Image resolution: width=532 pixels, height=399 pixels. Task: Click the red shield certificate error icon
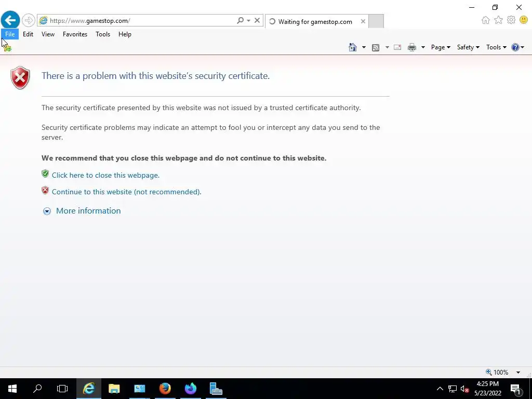pyautogui.click(x=20, y=78)
